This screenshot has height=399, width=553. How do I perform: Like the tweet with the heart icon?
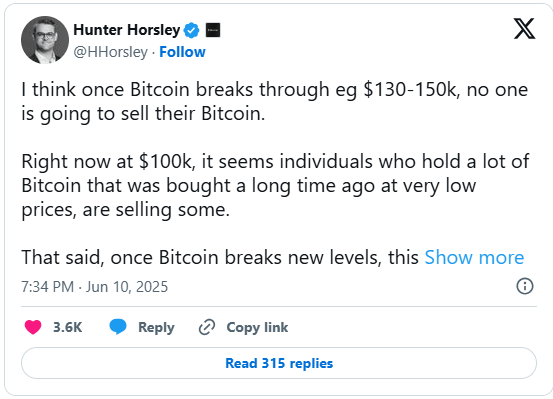[33, 327]
